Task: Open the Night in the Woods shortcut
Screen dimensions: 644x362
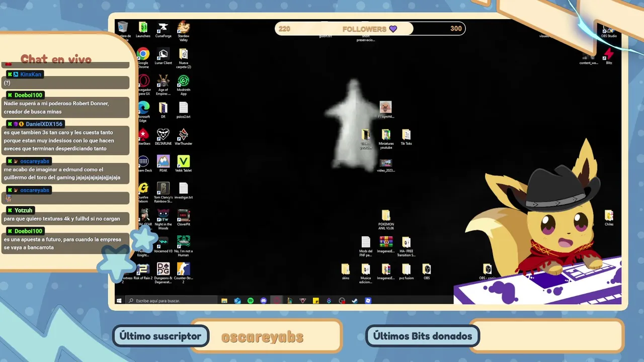Action: [x=163, y=220]
